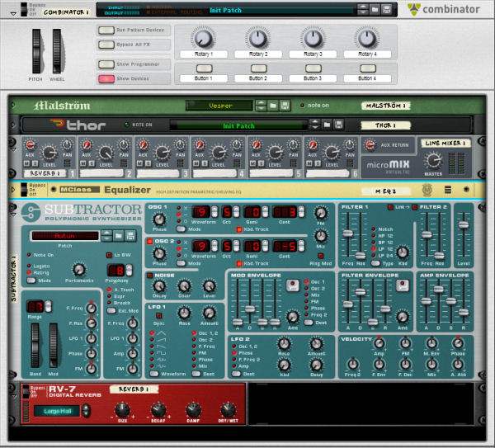Viewport: 495px width, 448px height.
Task: Save the Subtractor patch with disk icon
Action: [x=130, y=235]
